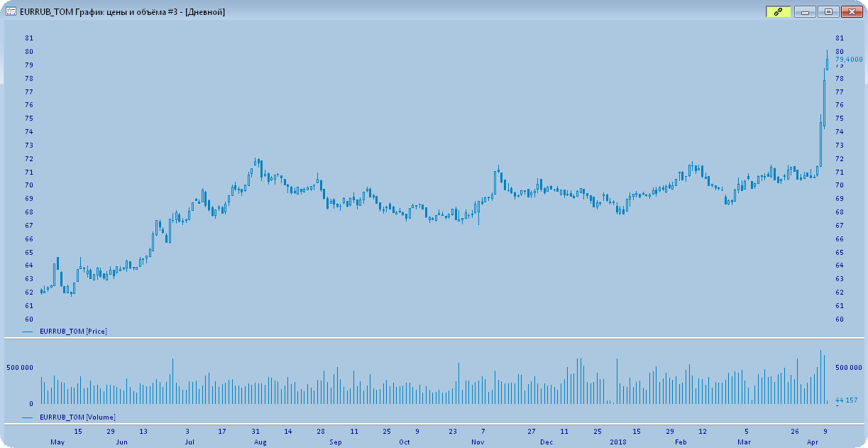Close the EURRUB_TOM chart window
Viewport: 868px width, 448px height.
point(850,11)
